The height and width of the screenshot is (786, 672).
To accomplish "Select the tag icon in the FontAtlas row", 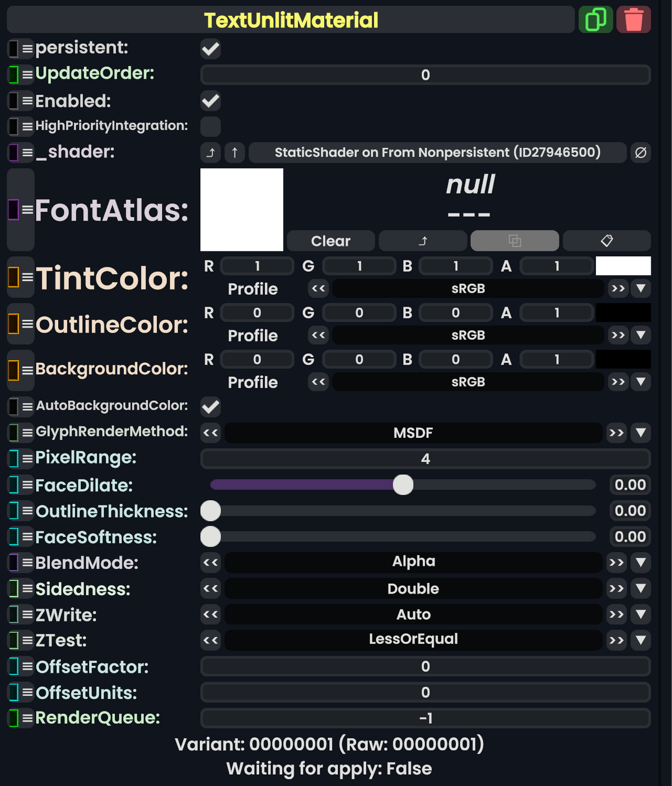I will point(607,241).
